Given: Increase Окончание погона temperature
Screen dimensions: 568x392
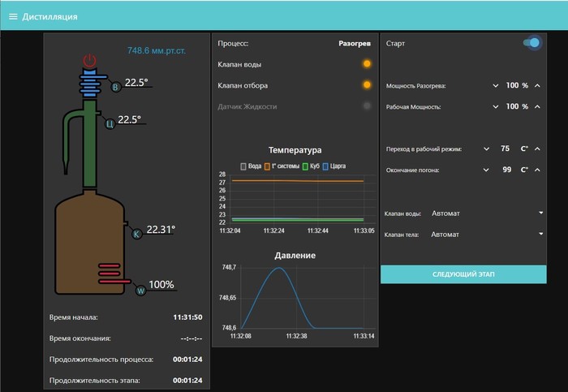Looking at the screenshot, I should [537, 170].
